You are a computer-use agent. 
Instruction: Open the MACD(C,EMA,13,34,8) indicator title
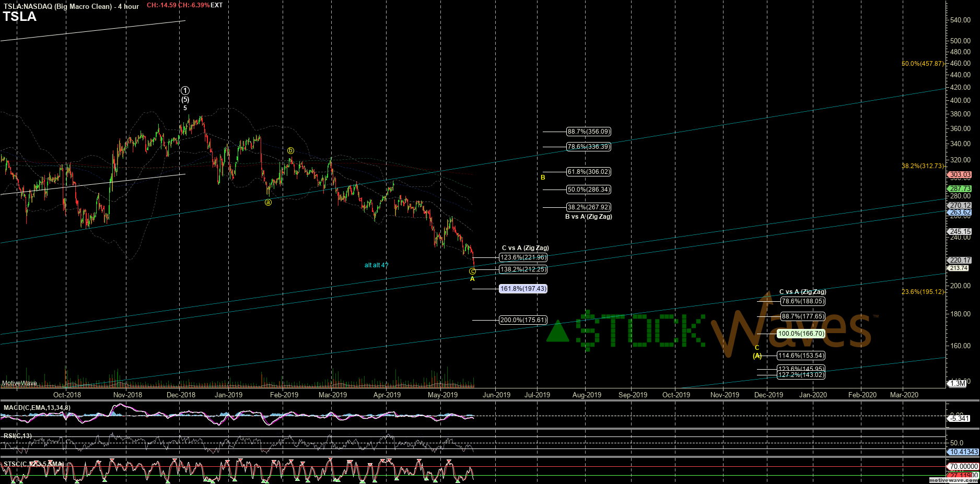tap(37, 408)
